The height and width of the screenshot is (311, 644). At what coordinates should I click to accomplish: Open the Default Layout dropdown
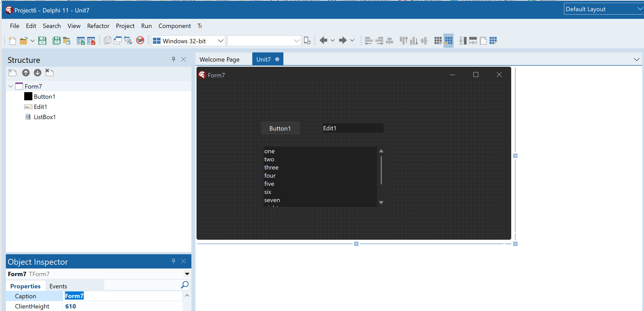coord(640,9)
